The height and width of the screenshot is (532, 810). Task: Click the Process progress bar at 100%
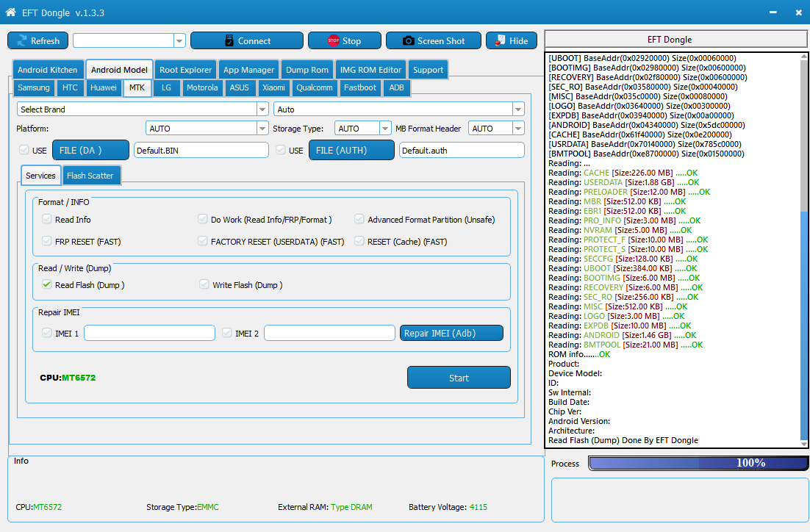[698, 463]
